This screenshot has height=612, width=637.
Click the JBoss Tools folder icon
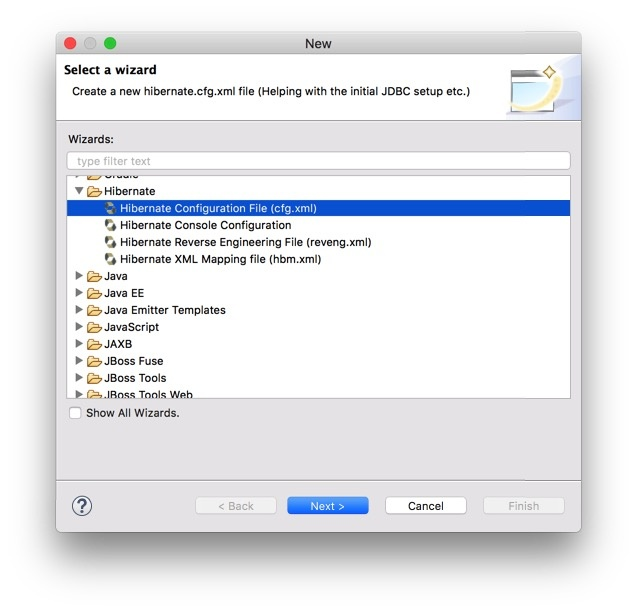pos(94,378)
